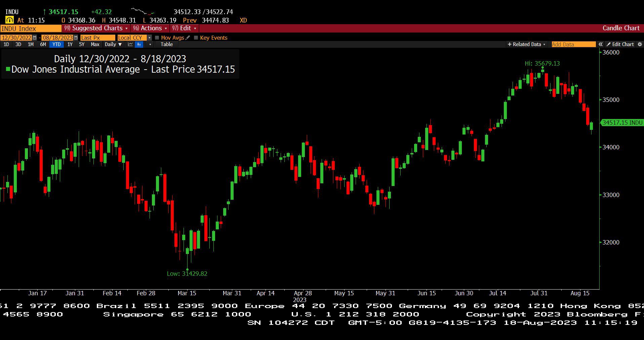The width and height of the screenshot is (644, 340).
Task: Click Daily 12/30/2022 - 8/18/2023 title
Action: (x=120, y=59)
